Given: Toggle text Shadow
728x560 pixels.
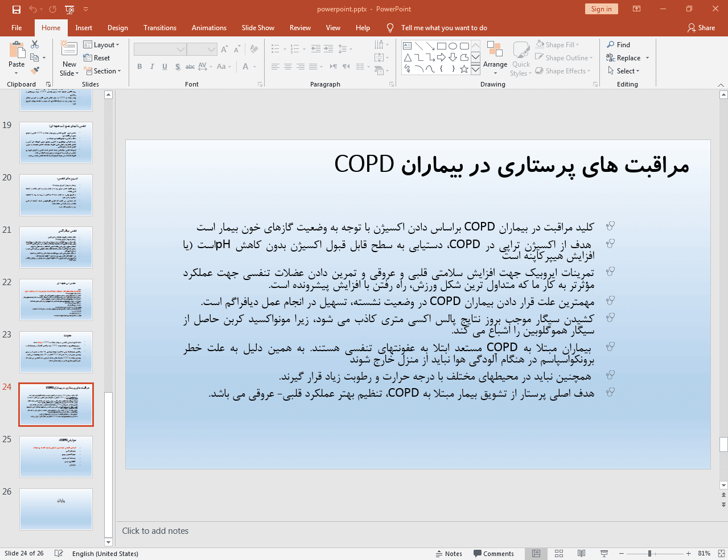Looking at the screenshot, I should (178, 67).
